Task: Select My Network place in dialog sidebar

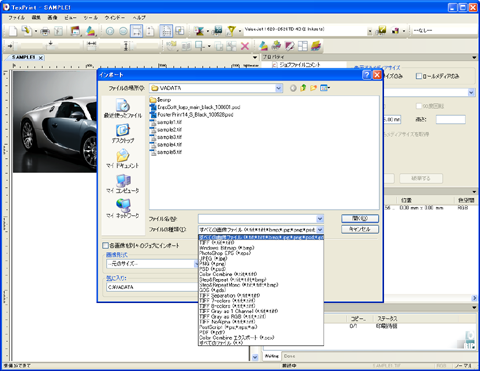Action: tap(123, 209)
